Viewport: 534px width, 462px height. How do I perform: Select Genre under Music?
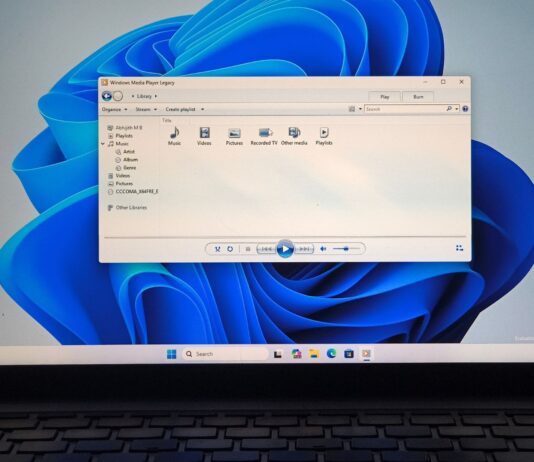(x=129, y=168)
